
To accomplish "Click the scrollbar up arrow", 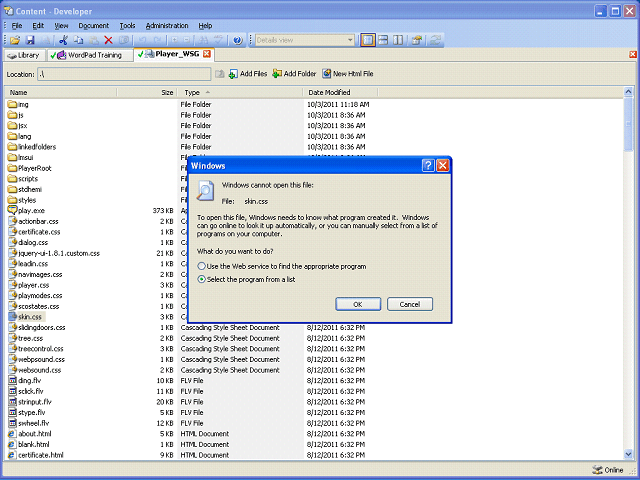I will (628, 92).
